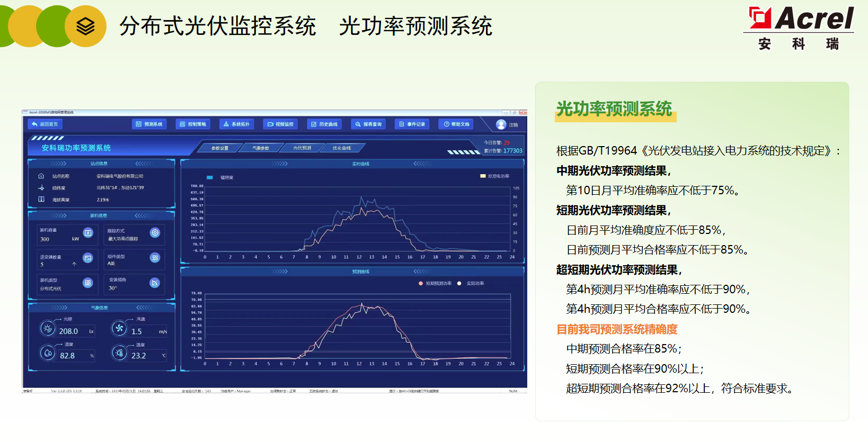The width and height of the screenshot is (868, 442).
Task: Open the 预测系统 navigation button
Action: pos(149,124)
